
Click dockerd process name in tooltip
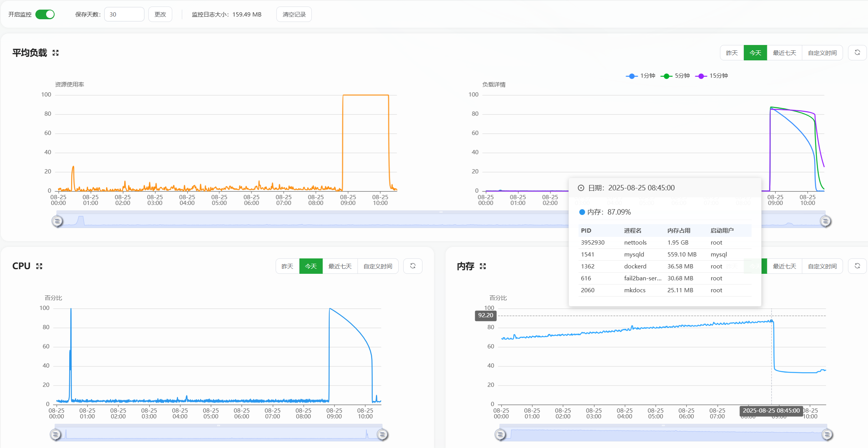635,266
